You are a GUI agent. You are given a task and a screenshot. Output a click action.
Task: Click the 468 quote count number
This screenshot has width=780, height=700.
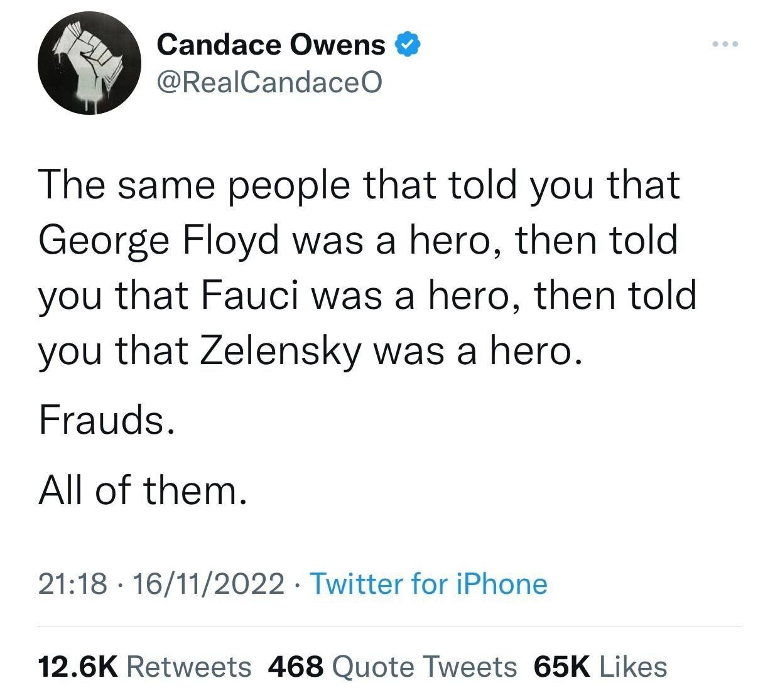pyautogui.click(x=296, y=666)
